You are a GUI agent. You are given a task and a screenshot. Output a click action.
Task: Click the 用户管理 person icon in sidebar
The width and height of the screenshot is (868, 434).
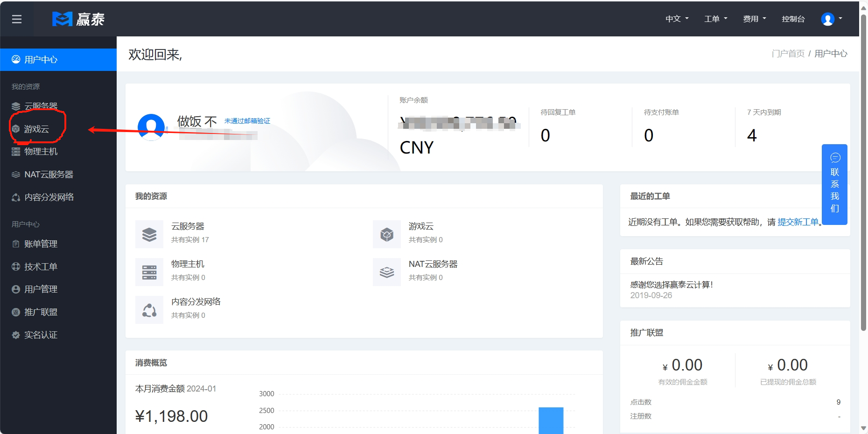pos(16,289)
